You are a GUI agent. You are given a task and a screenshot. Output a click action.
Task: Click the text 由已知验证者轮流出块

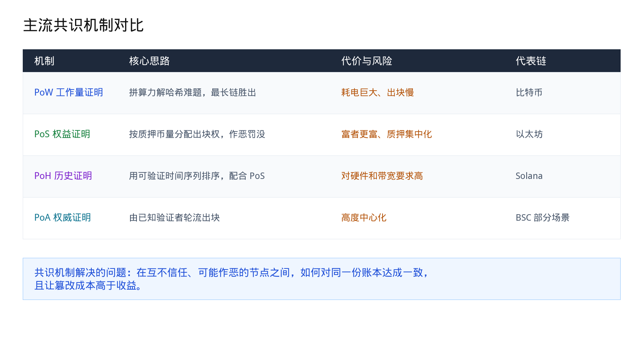[x=174, y=218]
